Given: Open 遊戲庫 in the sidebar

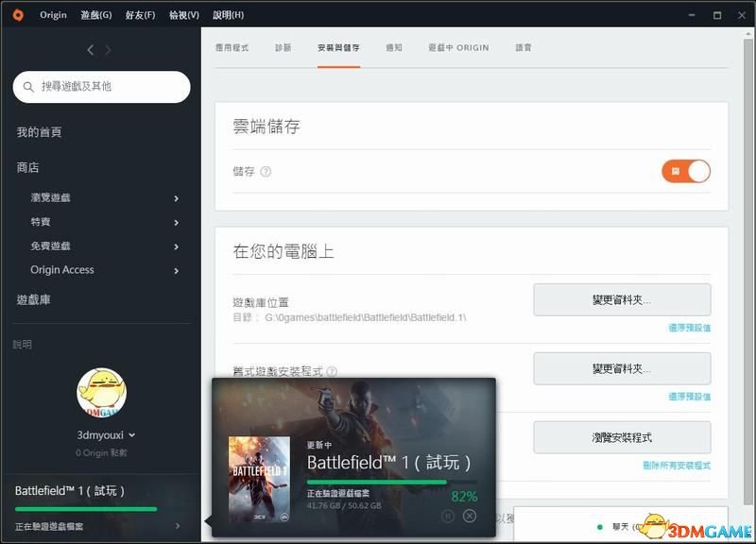Looking at the screenshot, I should pos(33,299).
